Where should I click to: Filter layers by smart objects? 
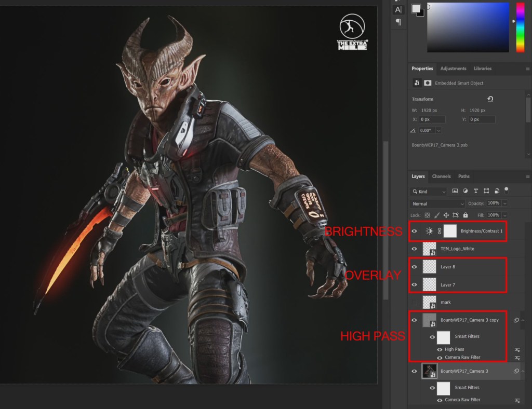point(497,191)
